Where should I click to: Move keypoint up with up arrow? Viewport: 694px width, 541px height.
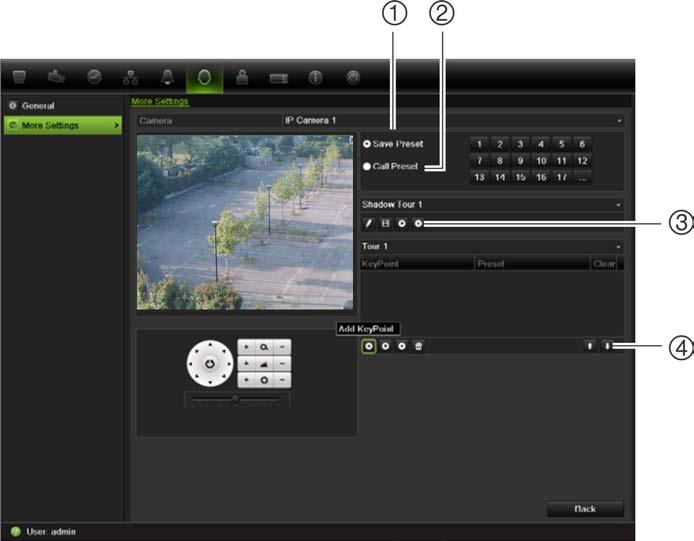point(590,346)
